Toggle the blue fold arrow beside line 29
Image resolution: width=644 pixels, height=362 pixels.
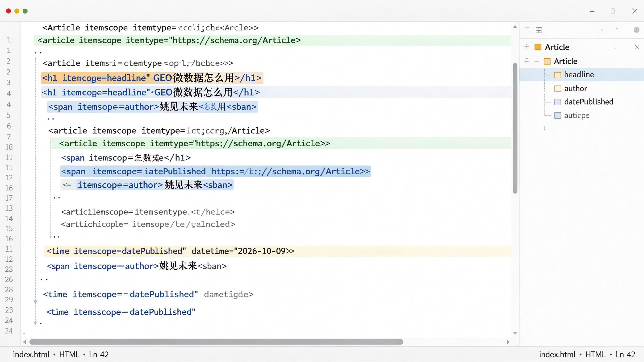coord(35,302)
